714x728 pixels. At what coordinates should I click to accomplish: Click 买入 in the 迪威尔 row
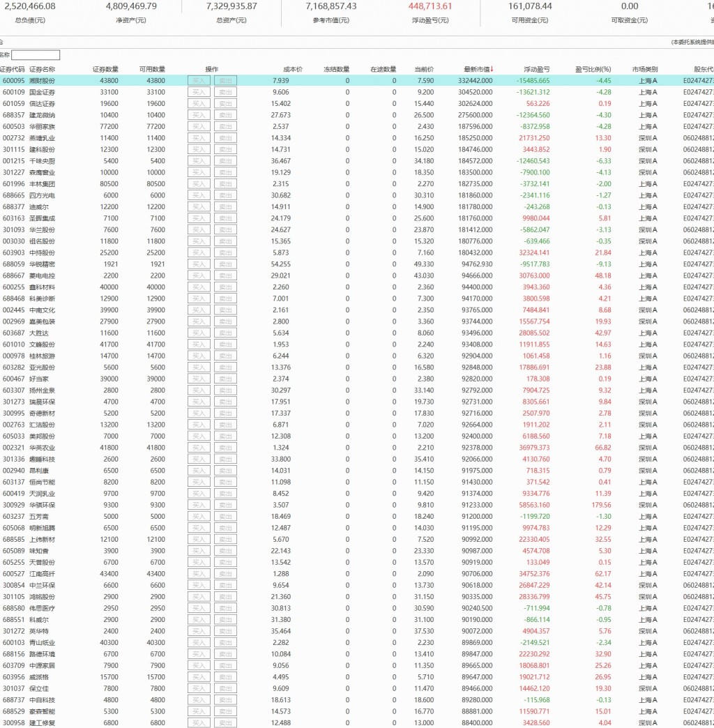pyautogui.click(x=199, y=206)
